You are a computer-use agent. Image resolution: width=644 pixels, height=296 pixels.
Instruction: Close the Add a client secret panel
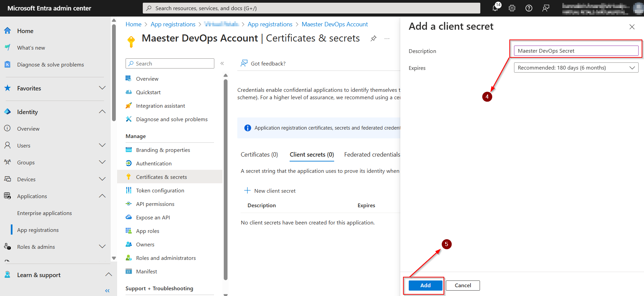[x=632, y=27]
